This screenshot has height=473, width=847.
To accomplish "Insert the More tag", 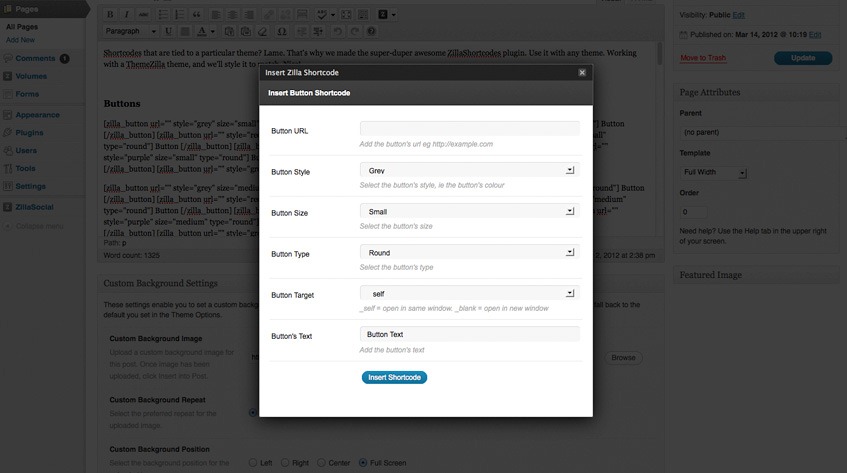I will point(302,15).
